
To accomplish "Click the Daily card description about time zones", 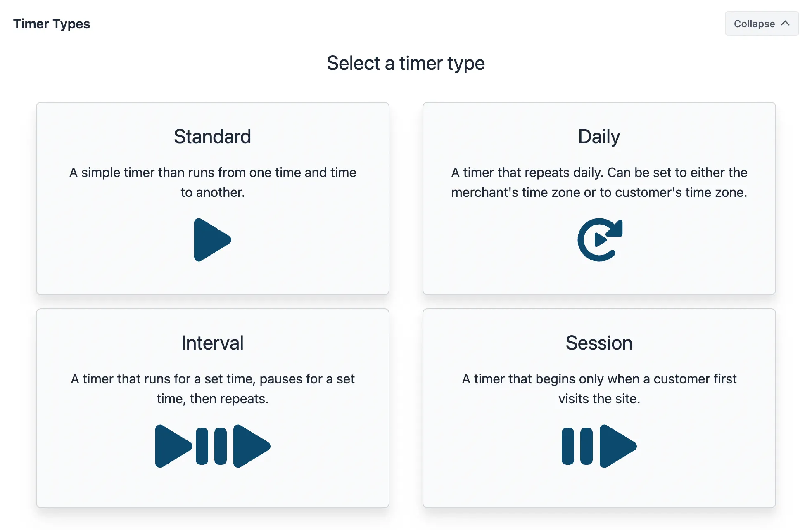I will [x=599, y=182].
